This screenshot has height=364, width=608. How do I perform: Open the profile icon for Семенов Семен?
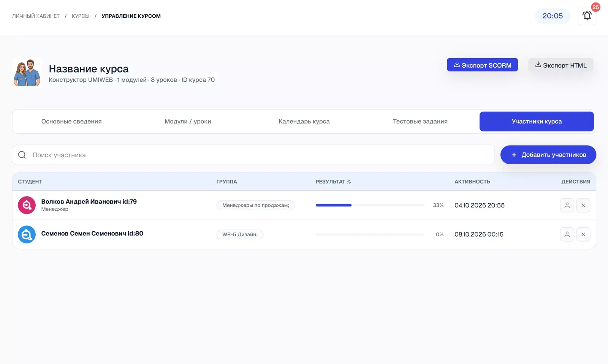[x=567, y=234]
